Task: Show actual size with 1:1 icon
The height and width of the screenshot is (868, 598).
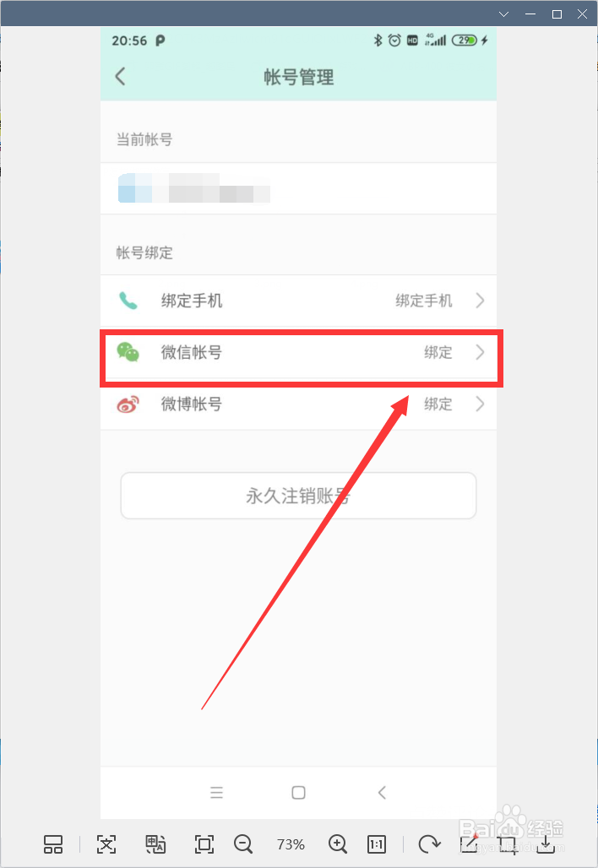Action: coord(377,844)
